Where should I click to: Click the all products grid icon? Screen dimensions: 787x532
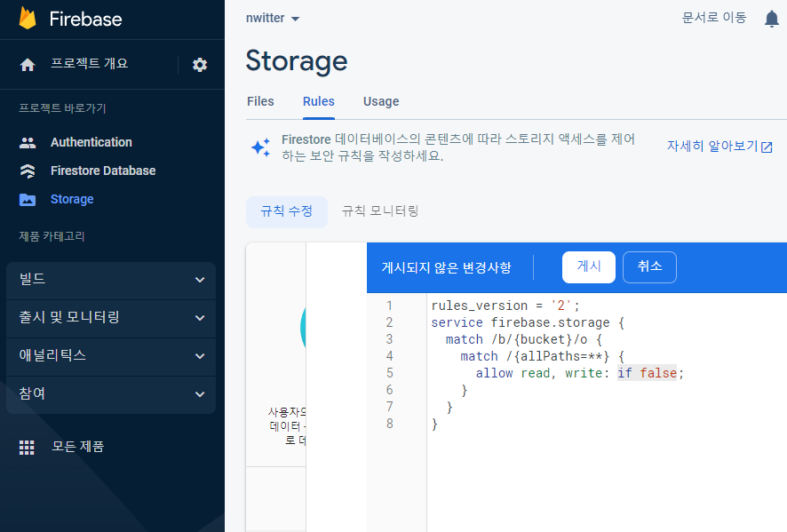[x=27, y=447]
